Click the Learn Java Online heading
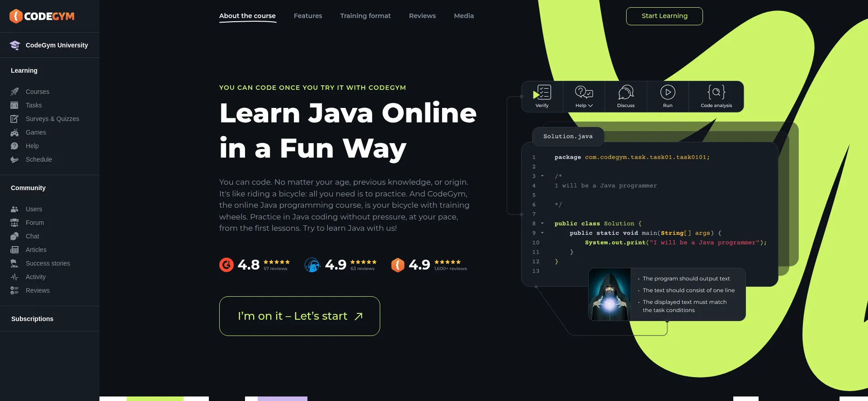This screenshot has width=868, height=401. pyautogui.click(x=348, y=131)
